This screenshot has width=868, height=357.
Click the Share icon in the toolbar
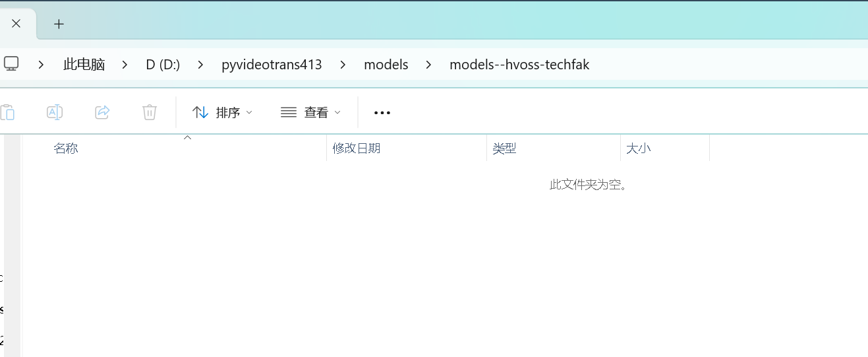[102, 112]
